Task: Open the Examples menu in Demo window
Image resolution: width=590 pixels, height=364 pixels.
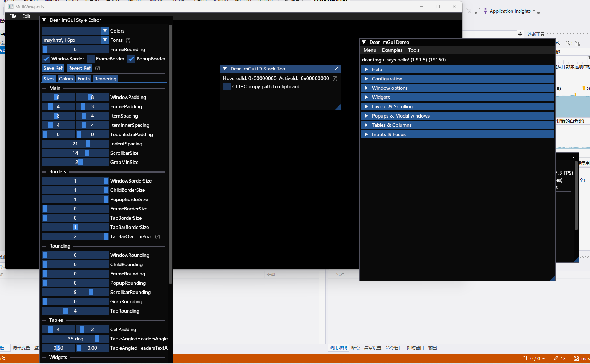Action: click(392, 50)
